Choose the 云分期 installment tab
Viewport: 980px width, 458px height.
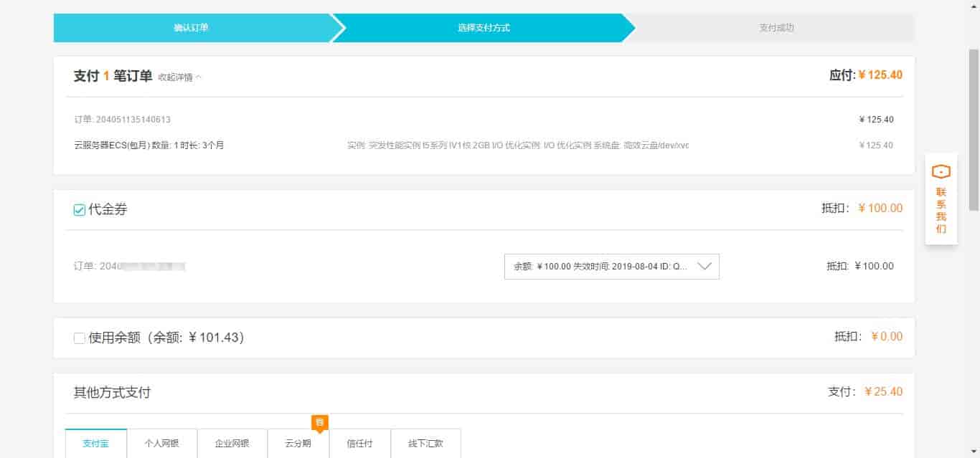298,443
